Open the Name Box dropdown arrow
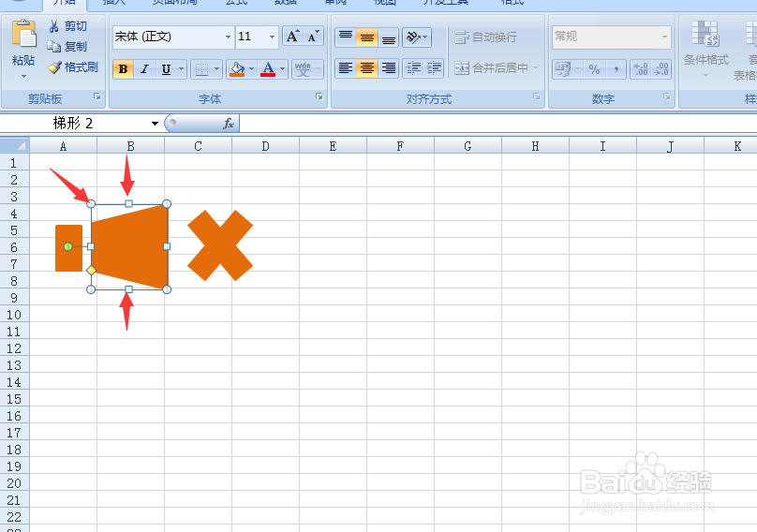757x532 pixels. [x=155, y=124]
